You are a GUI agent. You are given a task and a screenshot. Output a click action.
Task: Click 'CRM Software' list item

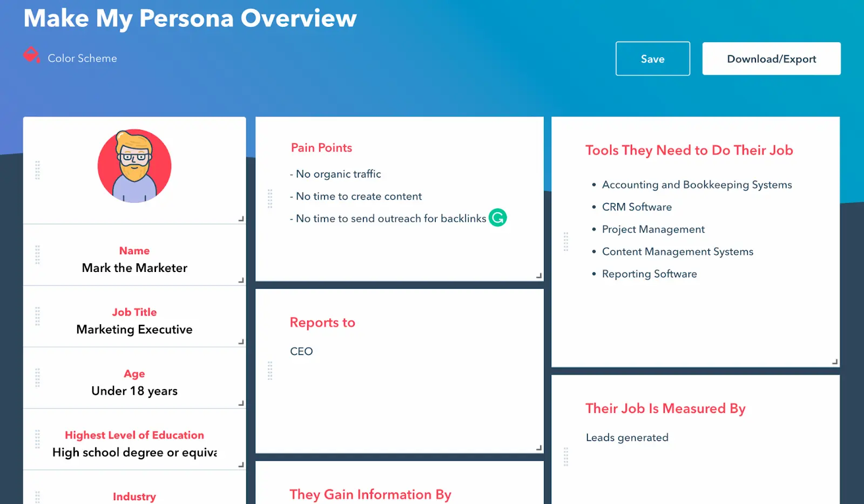point(637,207)
